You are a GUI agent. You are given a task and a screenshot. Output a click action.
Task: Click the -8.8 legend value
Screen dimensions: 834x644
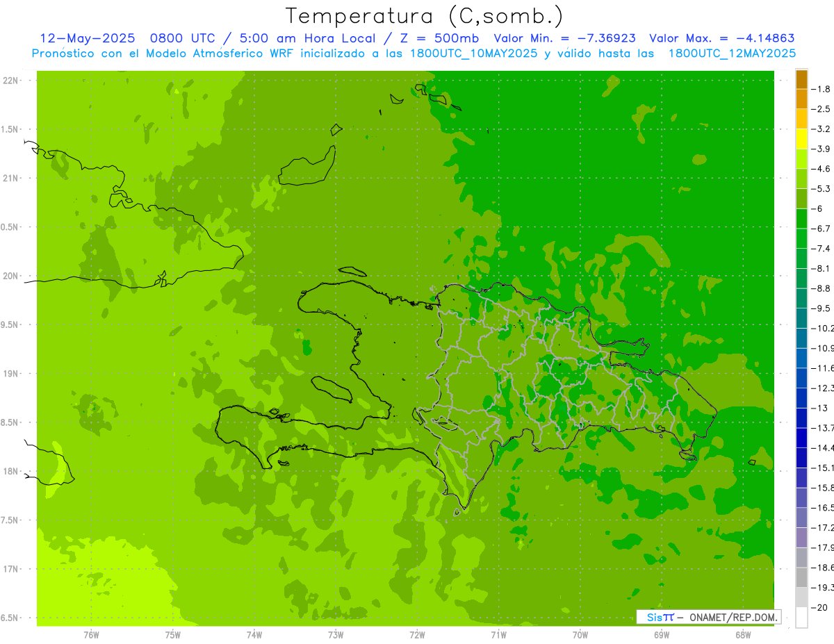[822, 288]
